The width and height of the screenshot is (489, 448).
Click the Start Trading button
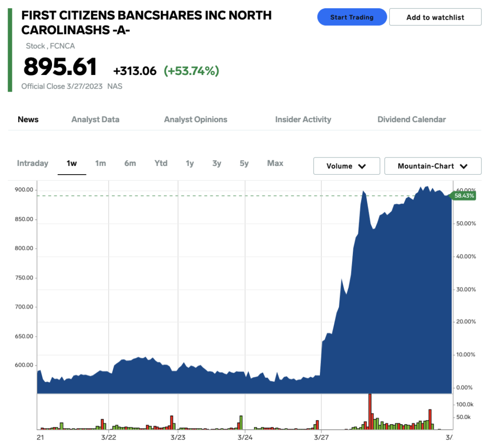coord(352,17)
